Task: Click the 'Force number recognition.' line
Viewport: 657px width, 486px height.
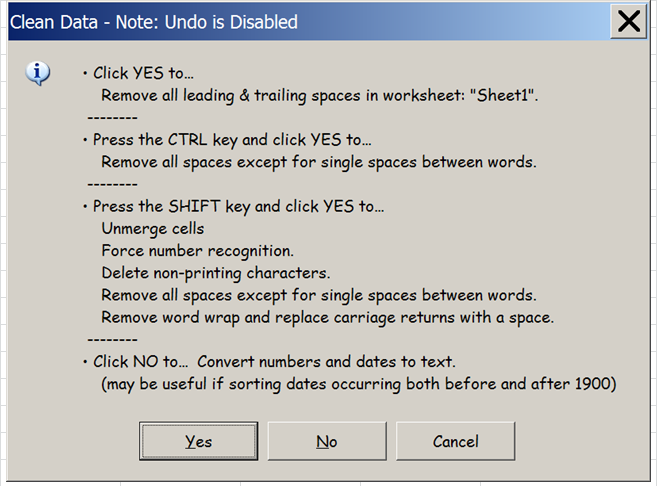Action: 197,251
